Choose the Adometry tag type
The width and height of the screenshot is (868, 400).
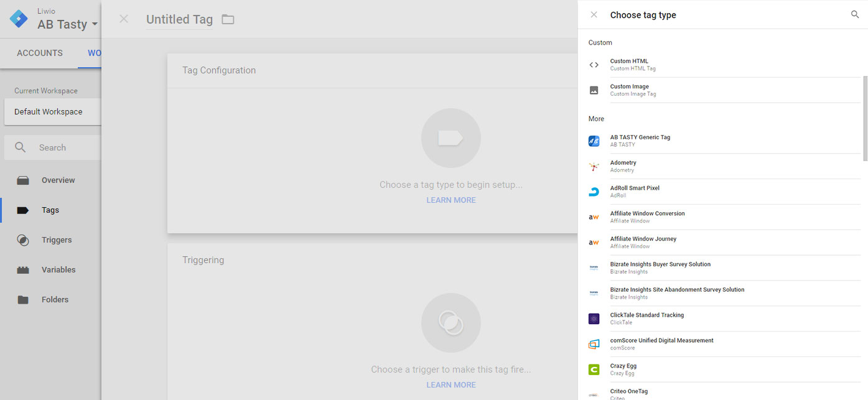click(x=724, y=166)
